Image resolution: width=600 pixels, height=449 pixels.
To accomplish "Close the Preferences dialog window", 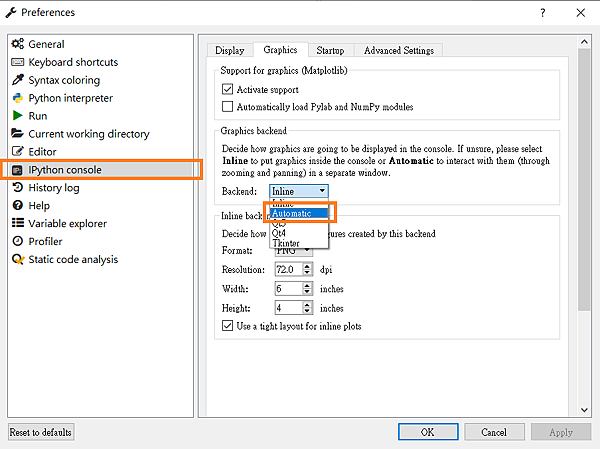I will (580, 13).
